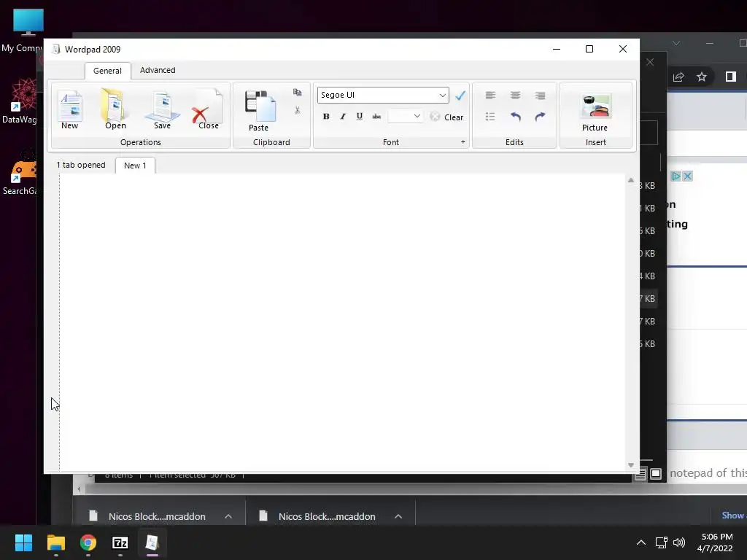
Task: Click the document scrollbar up arrow
Action: click(631, 180)
